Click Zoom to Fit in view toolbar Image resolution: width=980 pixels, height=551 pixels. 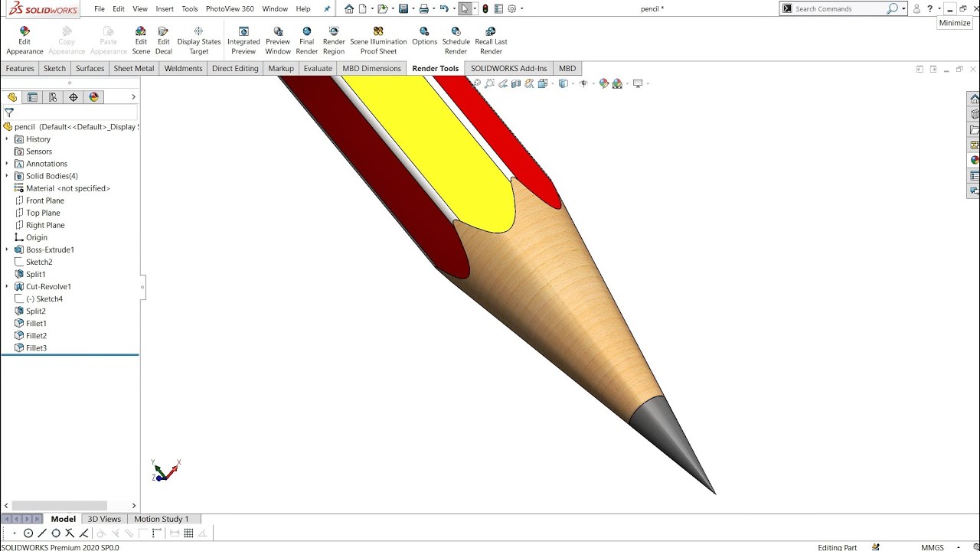(478, 83)
